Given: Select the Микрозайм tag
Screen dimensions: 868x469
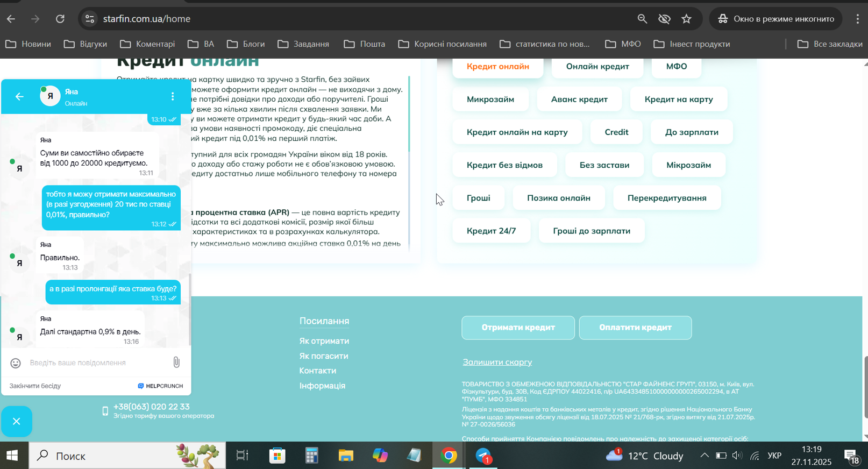Looking at the screenshot, I should coord(490,100).
